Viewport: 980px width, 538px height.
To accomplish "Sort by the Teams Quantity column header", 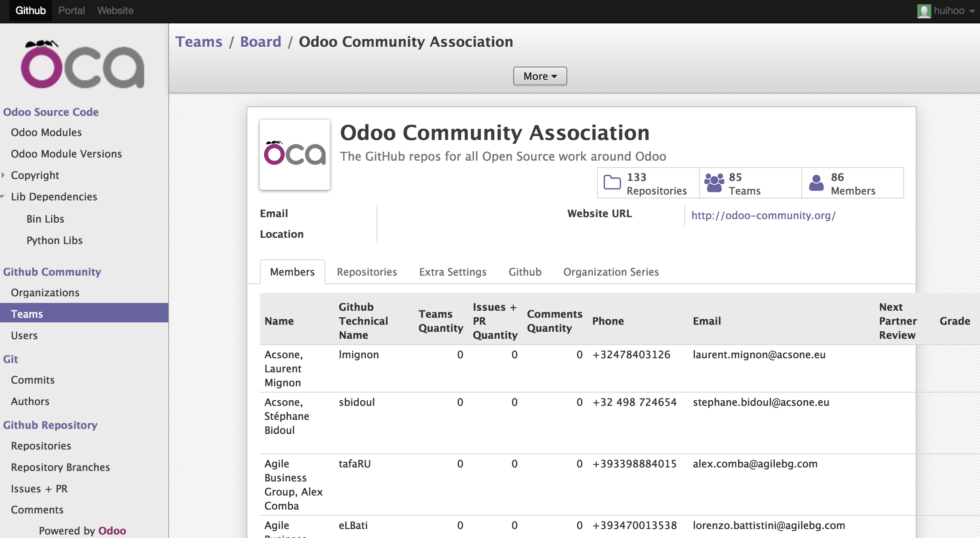I will click(x=441, y=321).
